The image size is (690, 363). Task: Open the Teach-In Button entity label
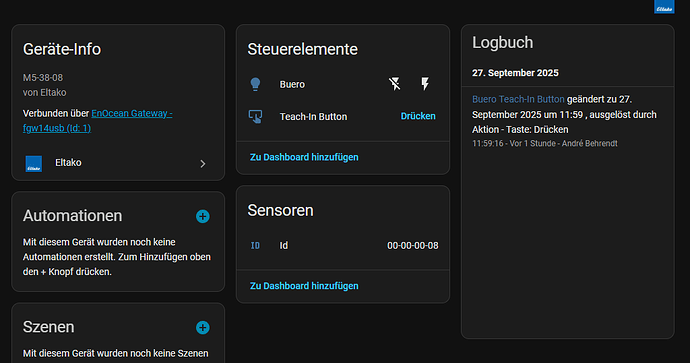click(x=313, y=117)
